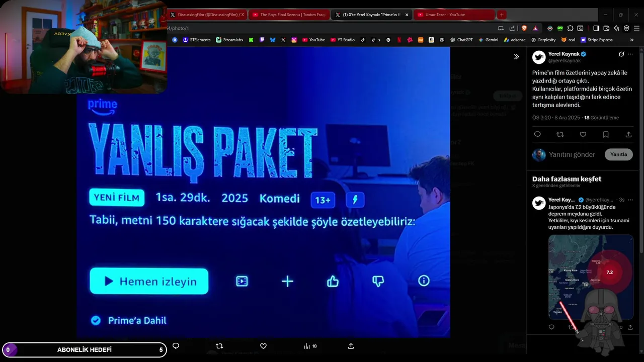This screenshot has height=362, width=644.
Task: Open the Japan earthquake map thumbnail
Action: click(591, 277)
